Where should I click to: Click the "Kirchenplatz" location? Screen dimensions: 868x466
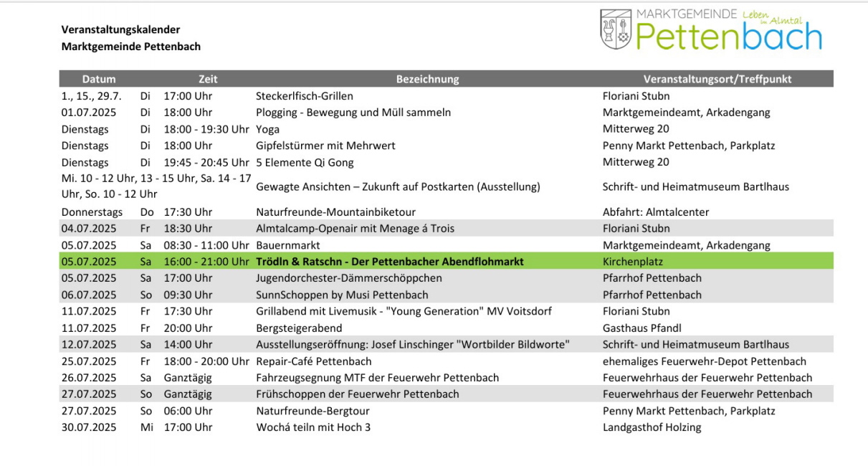[633, 262]
